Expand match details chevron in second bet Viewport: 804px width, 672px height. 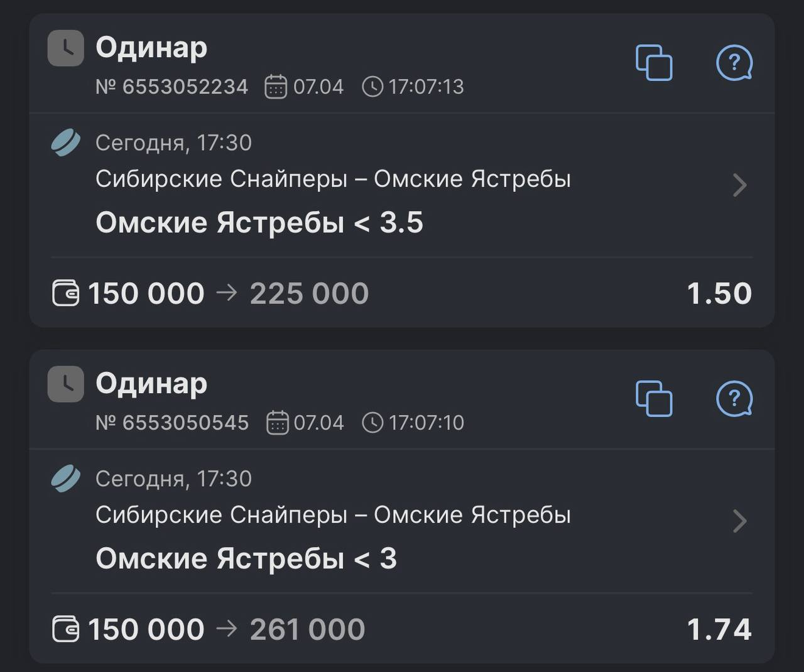[x=740, y=521]
